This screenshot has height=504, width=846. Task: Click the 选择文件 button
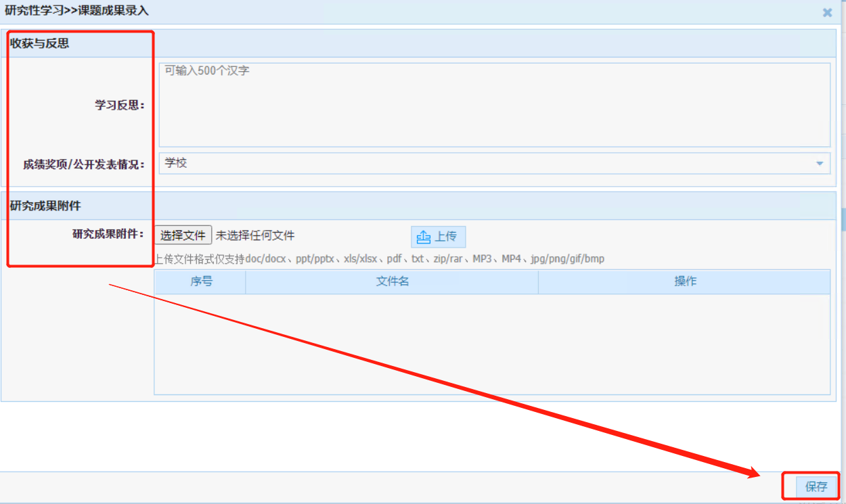tap(183, 235)
